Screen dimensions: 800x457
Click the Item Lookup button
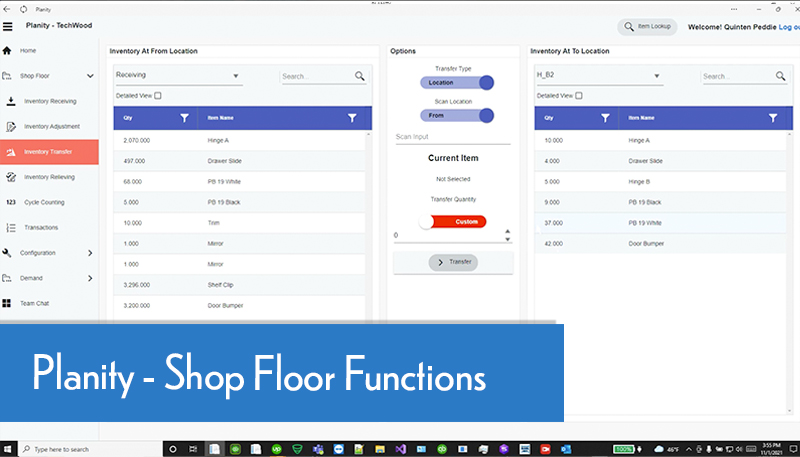(647, 27)
